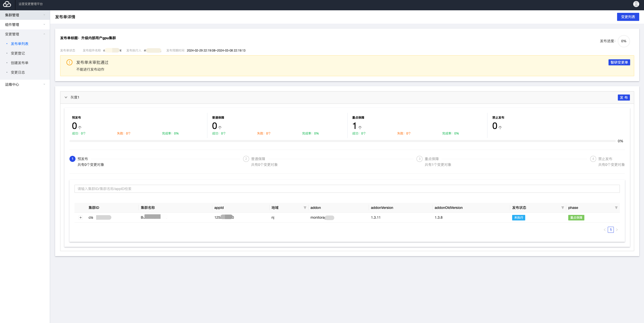Image resolution: width=644 pixels, height=323 pixels.
Task: Open the user avatar menu
Action: pyautogui.click(x=636, y=4)
